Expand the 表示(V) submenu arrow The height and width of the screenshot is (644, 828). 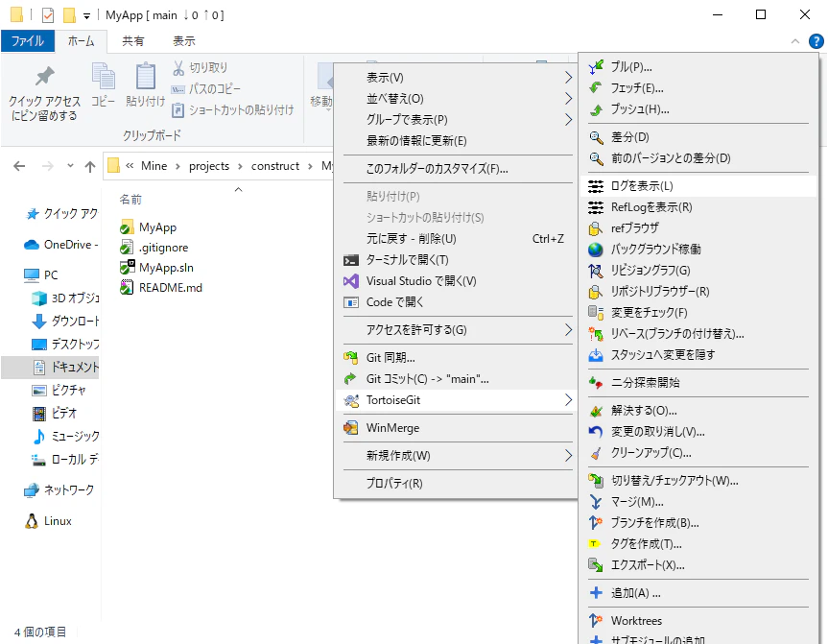[568, 78]
